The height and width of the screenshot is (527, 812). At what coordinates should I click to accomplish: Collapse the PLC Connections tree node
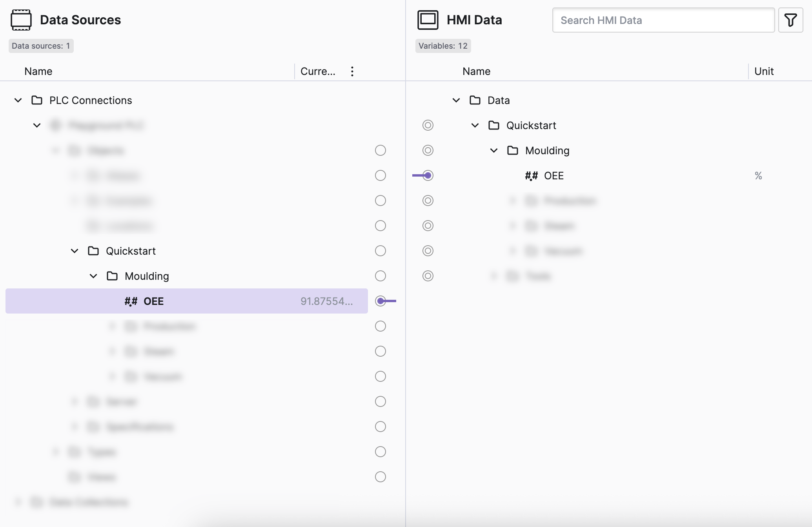[18, 100]
